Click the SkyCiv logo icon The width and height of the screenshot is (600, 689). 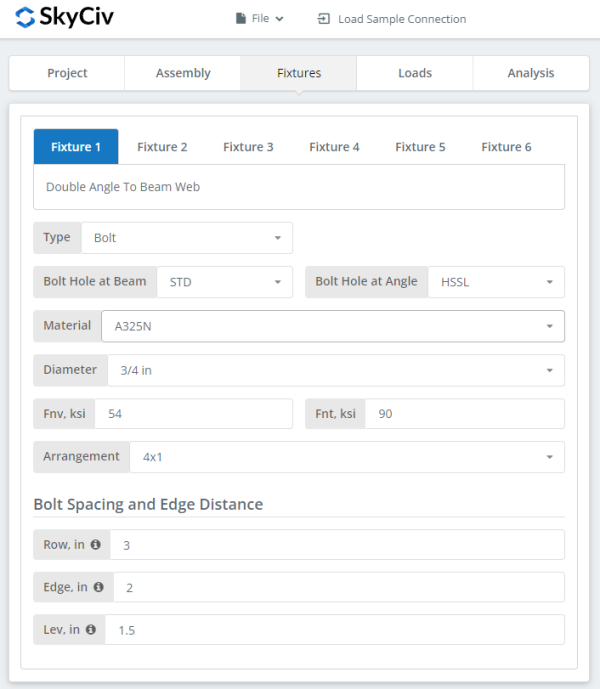click(x=25, y=18)
